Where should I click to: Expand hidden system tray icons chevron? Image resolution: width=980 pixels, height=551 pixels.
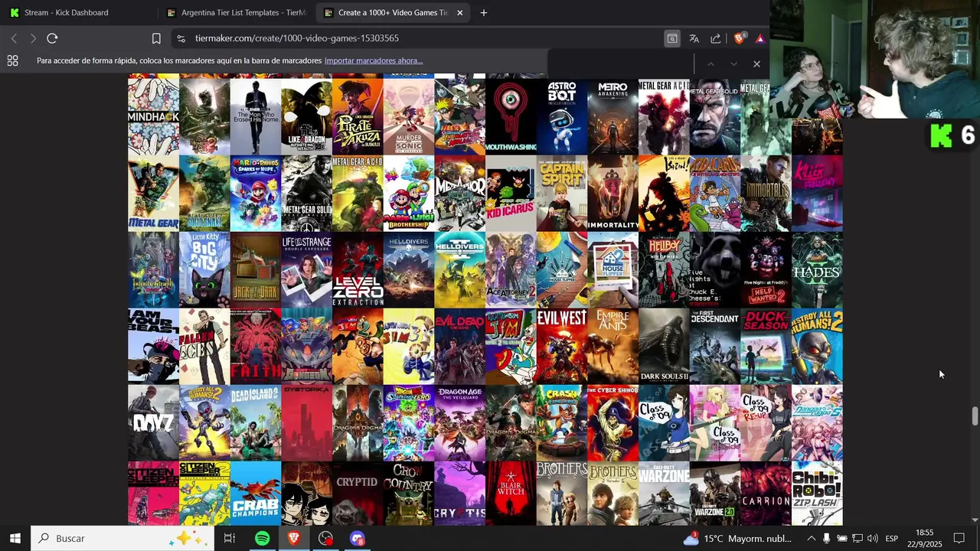tap(811, 539)
